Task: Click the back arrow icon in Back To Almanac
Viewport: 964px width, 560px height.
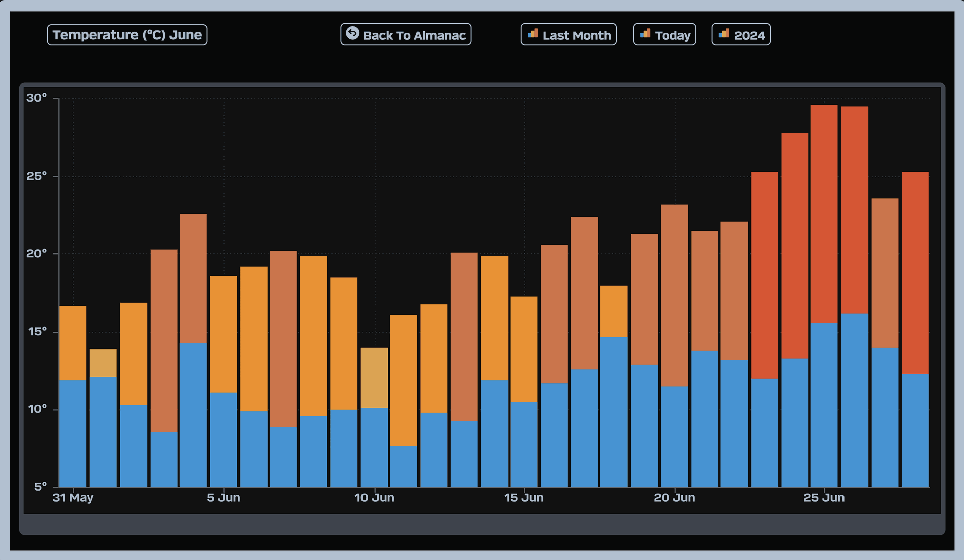Action: pyautogui.click(x=352, y=33)
